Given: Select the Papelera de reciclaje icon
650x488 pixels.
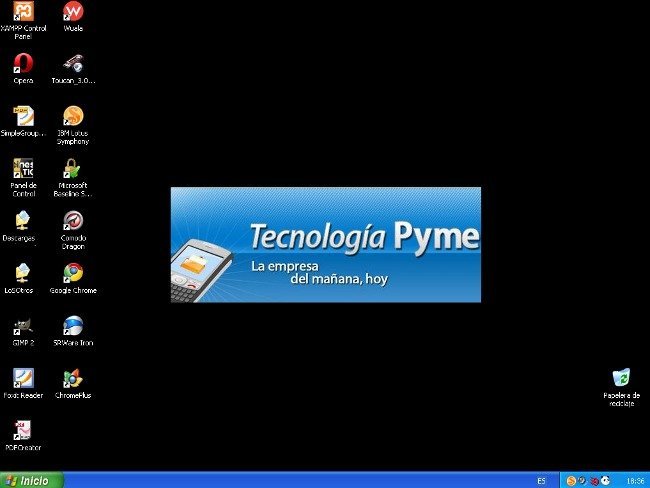Looking at the screenshot, I should click(621, 378).
